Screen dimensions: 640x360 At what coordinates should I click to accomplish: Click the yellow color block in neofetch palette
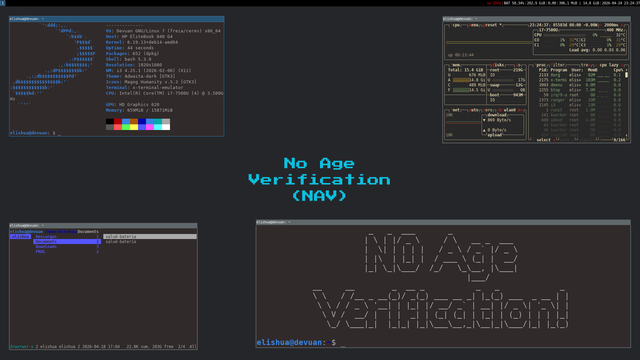(x=133, y=127)
